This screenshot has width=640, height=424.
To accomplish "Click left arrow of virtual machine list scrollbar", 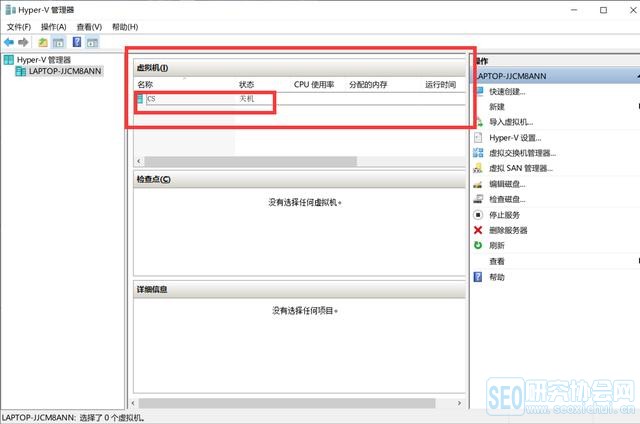I will click(139, 161).
